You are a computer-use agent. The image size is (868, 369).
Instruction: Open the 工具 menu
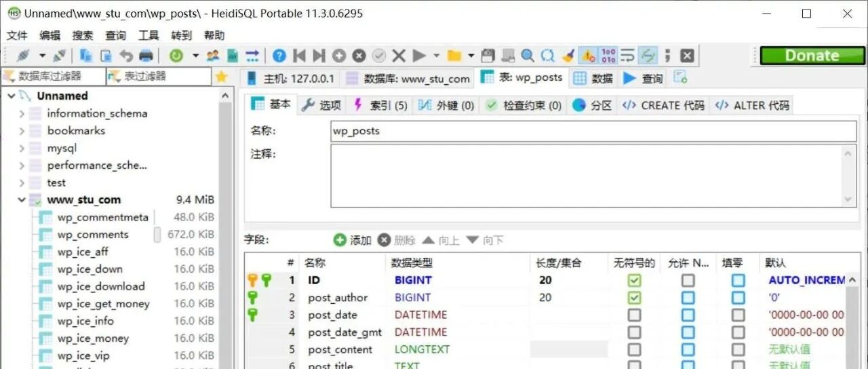[x=149, y=35]
